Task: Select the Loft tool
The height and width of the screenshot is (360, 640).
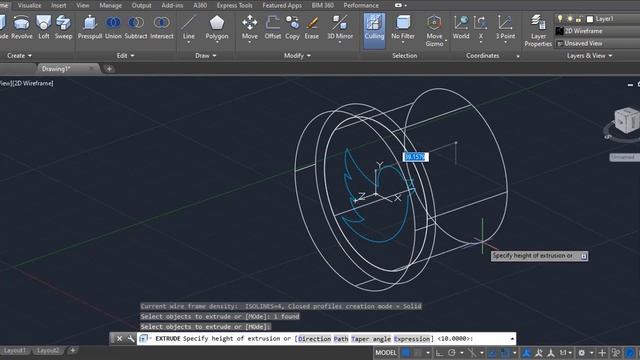Action: click(x=44, y=27)
